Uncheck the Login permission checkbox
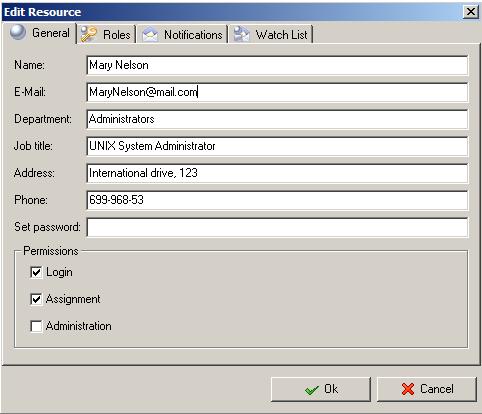Viewport: 482px width, 414px height. (36, 272)
